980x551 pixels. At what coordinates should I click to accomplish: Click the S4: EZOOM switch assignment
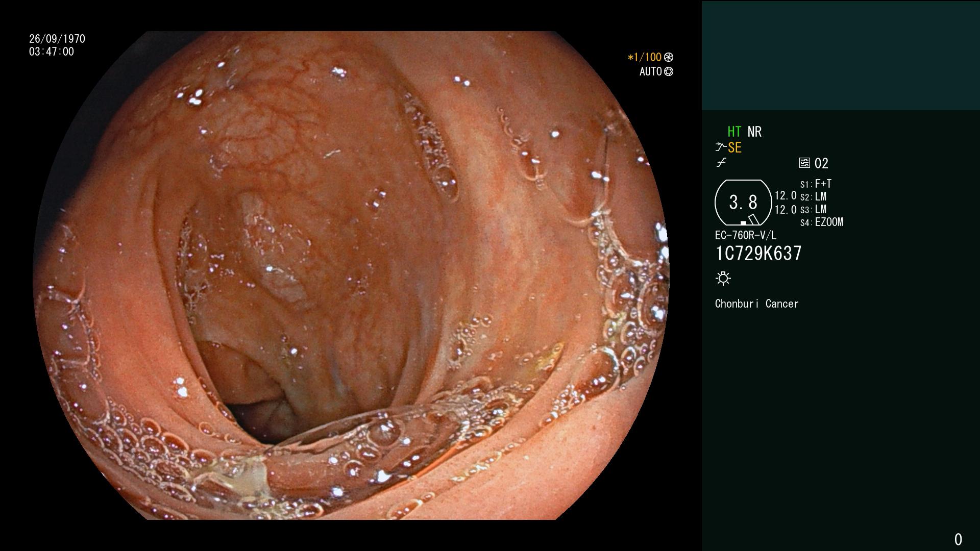[822, 222]
